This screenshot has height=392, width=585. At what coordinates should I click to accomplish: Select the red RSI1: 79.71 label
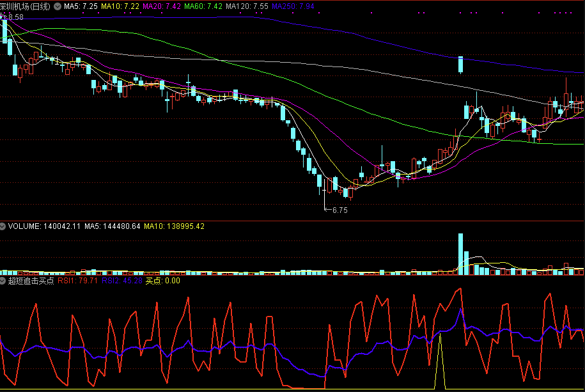tap(77, 281)
